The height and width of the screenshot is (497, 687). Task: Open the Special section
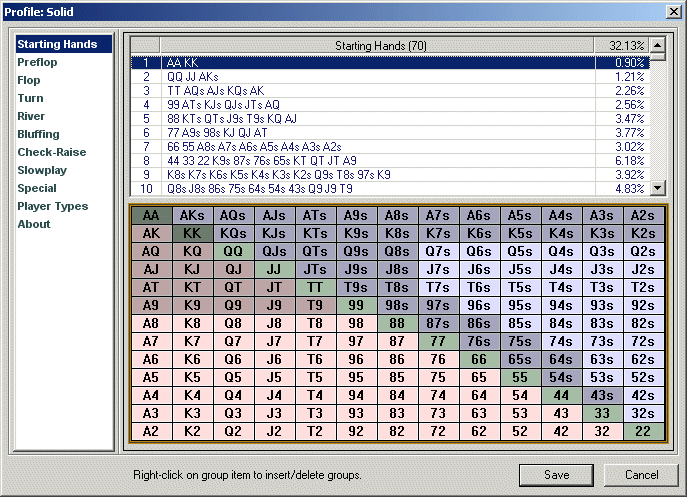click(37, 188)
